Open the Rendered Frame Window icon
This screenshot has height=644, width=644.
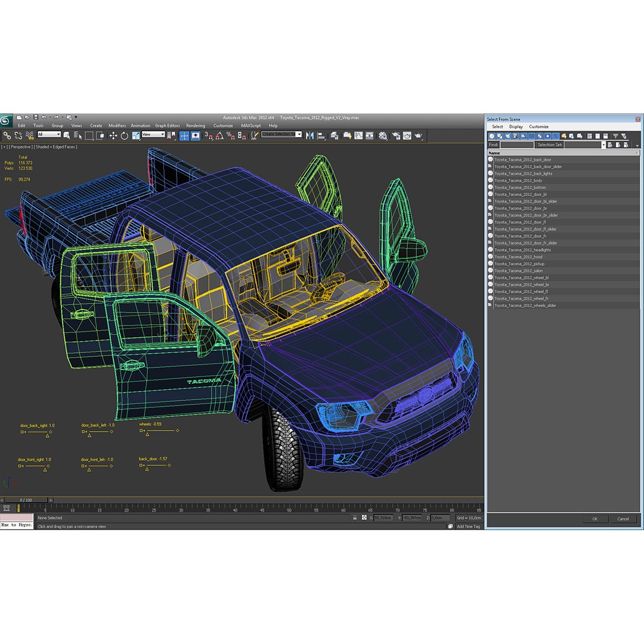click(x=407, y=135)
